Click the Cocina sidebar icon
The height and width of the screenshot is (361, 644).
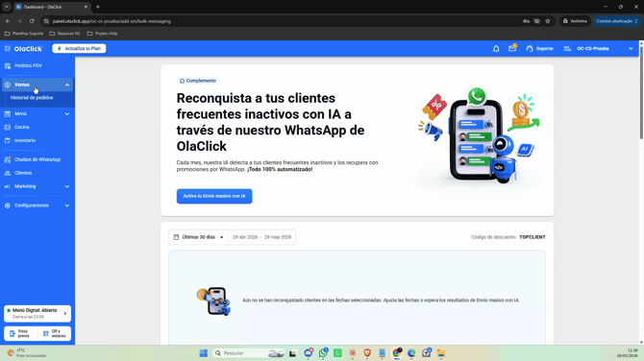coord(8,127)
